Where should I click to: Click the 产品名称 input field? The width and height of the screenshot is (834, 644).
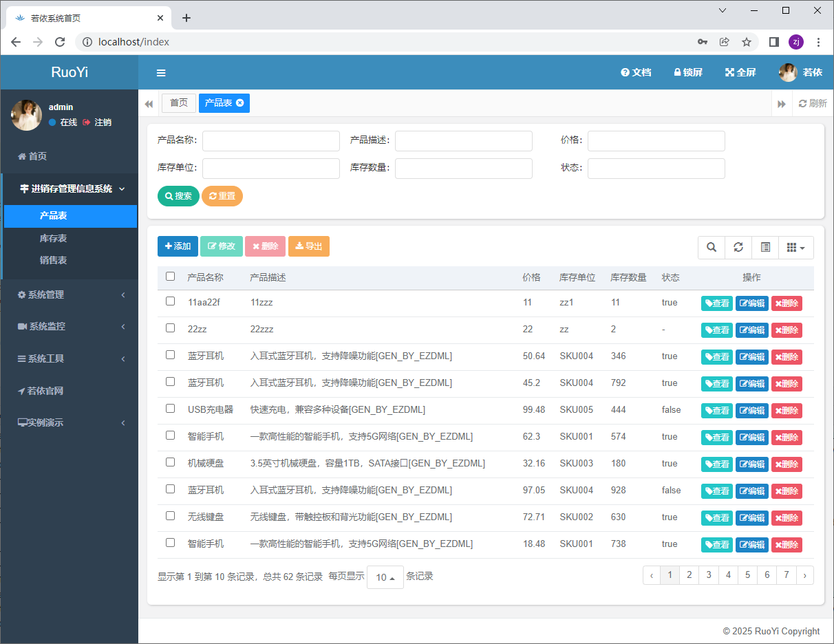(x=271, y=141)
